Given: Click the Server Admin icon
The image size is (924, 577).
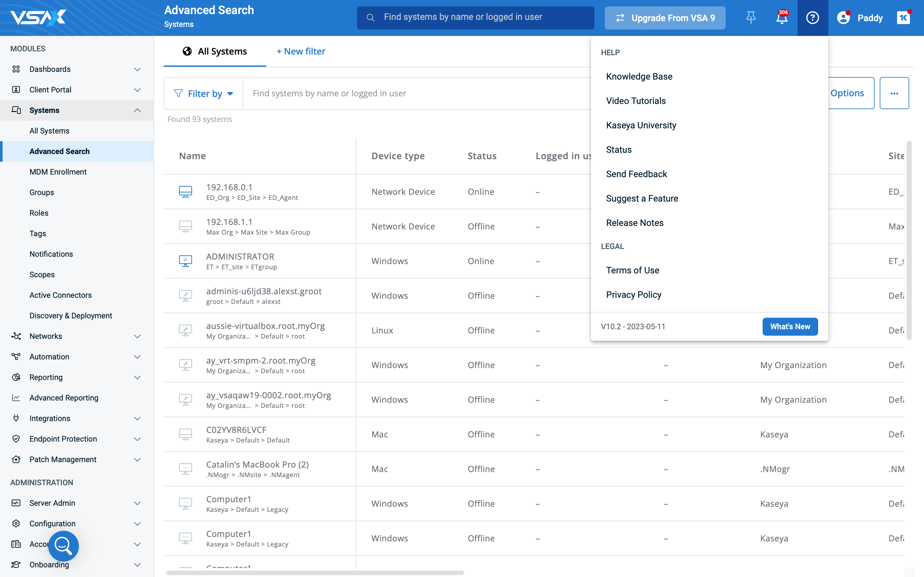Looking at the screenshot, I should tap(16, 503).
